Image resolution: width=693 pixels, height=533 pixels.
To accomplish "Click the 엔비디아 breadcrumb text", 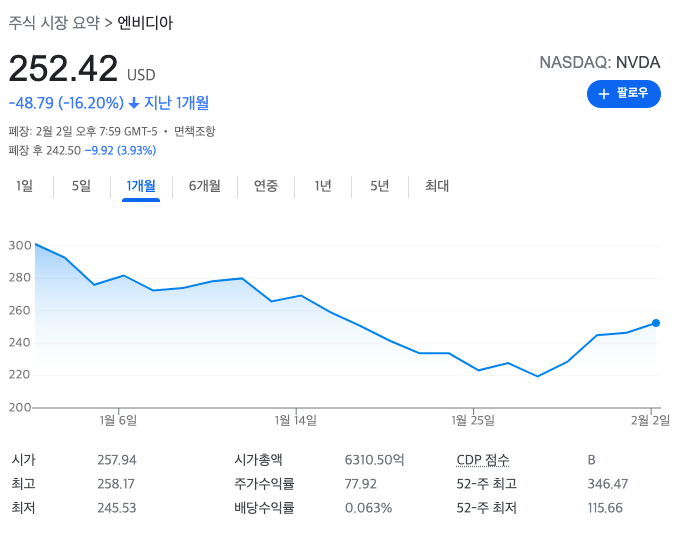I will tap(145, 23).
